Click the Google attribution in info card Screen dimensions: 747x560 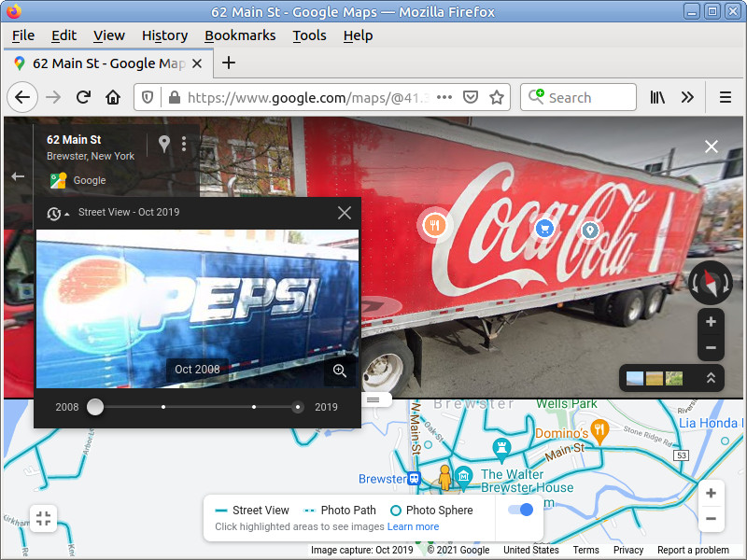pyautogui.click(x=78, y=180)
